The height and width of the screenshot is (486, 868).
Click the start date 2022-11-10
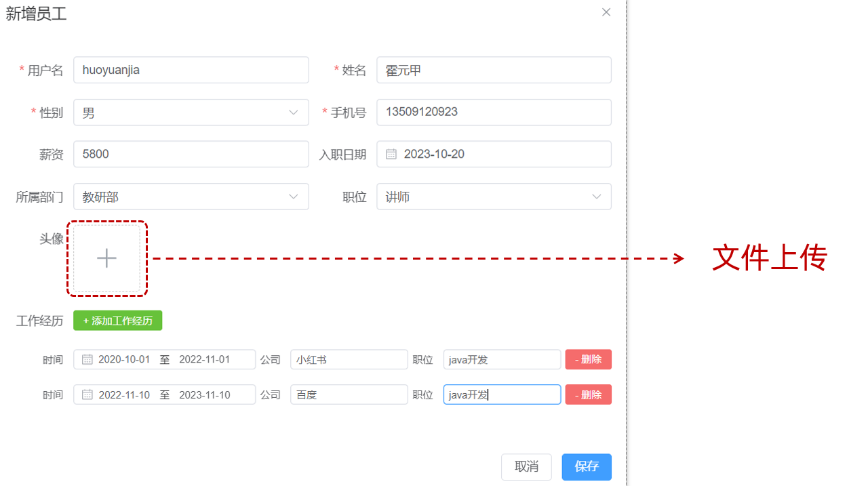124,394
